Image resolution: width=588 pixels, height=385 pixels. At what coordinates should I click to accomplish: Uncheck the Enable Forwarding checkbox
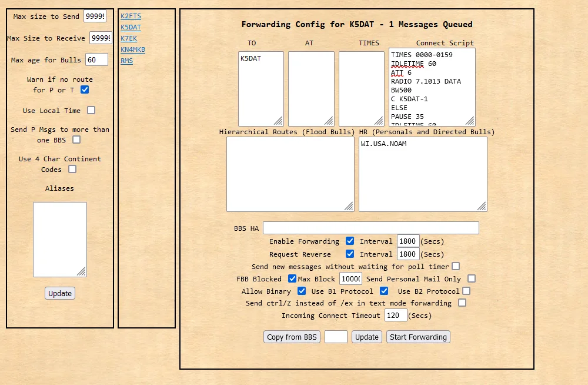click(350, 241)
